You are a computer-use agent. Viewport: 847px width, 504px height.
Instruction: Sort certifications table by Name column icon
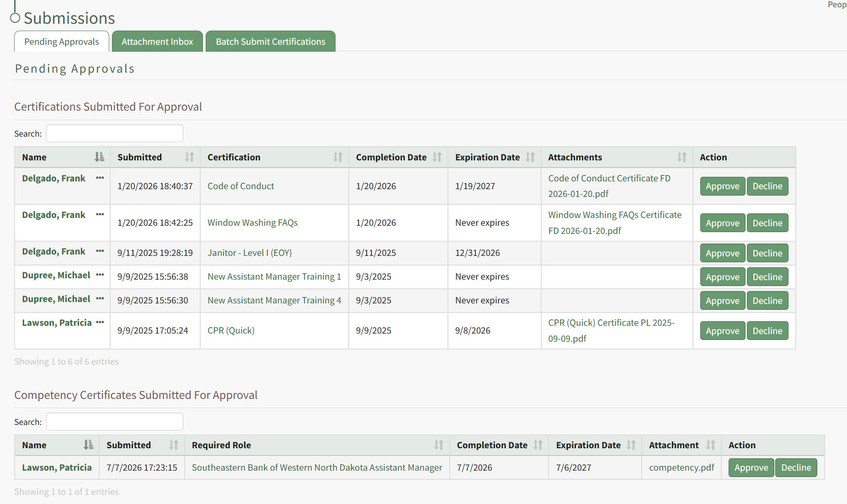pos(99,157)
